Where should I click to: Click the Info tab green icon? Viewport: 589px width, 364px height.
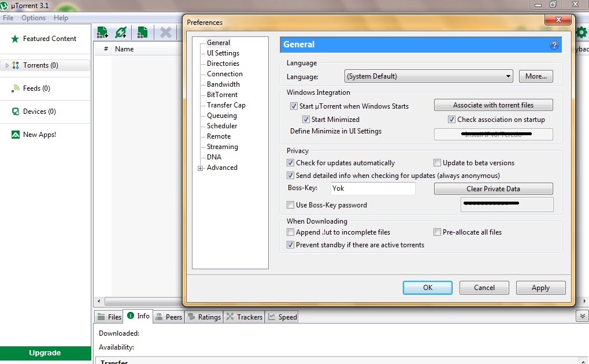point(131,315)
